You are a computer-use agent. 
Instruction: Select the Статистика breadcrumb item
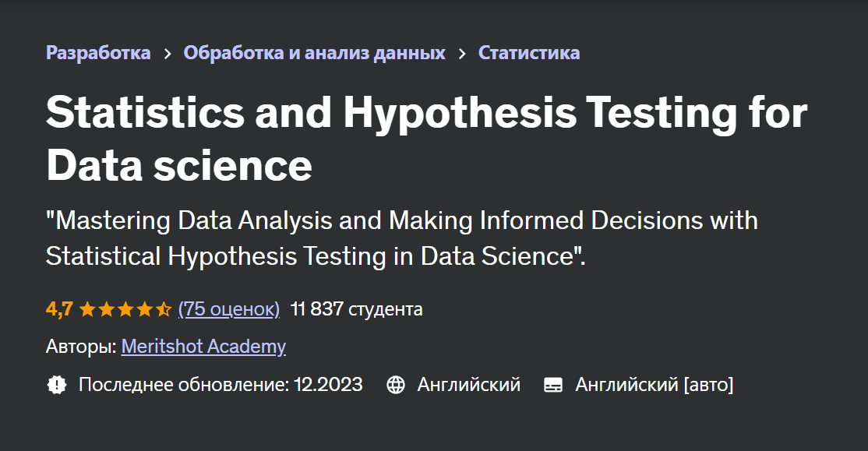tap(529, 52)
